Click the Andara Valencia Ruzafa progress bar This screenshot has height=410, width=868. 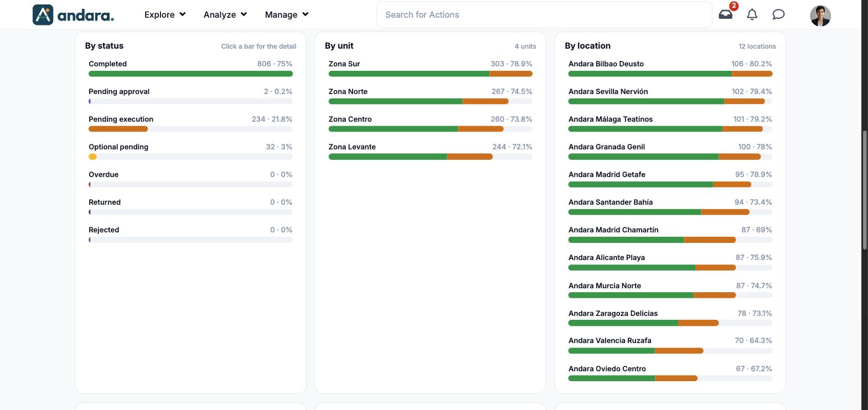coord(670,350)
